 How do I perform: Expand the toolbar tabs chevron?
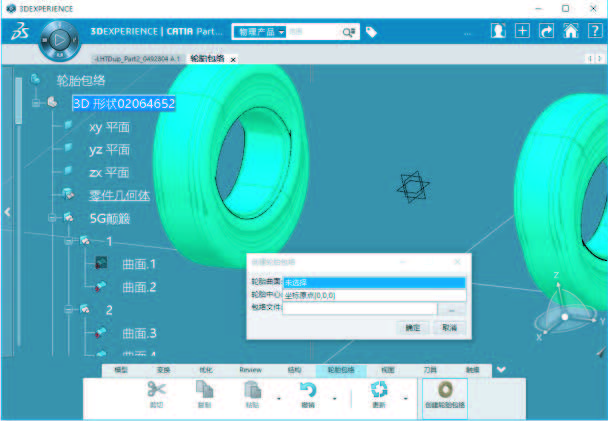point(501,369)
